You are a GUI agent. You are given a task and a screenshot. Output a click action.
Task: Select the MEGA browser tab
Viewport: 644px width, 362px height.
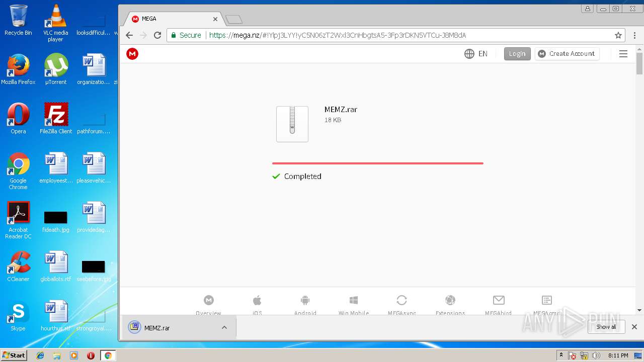pyautogui.click(x=174, y=19)
